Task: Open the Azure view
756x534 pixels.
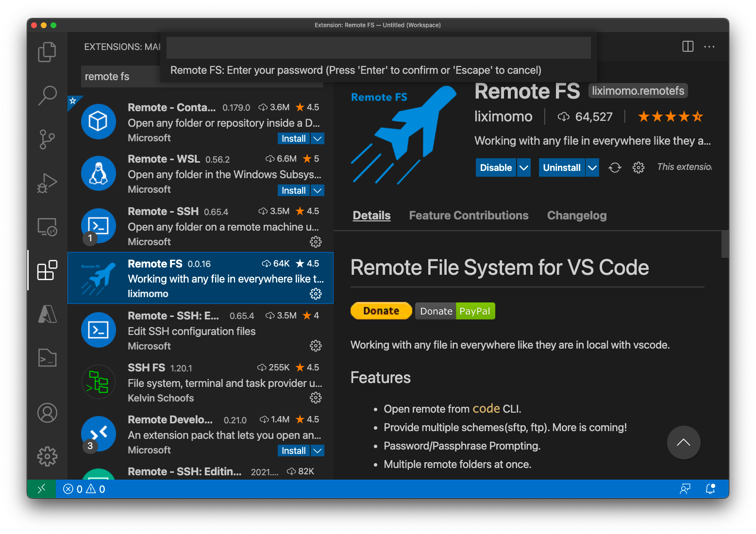Action: 47,314
